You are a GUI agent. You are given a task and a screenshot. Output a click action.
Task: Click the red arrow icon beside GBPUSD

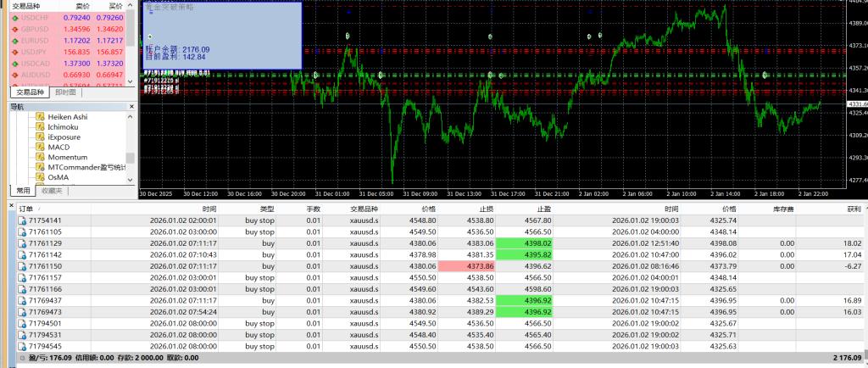(14, 29)
